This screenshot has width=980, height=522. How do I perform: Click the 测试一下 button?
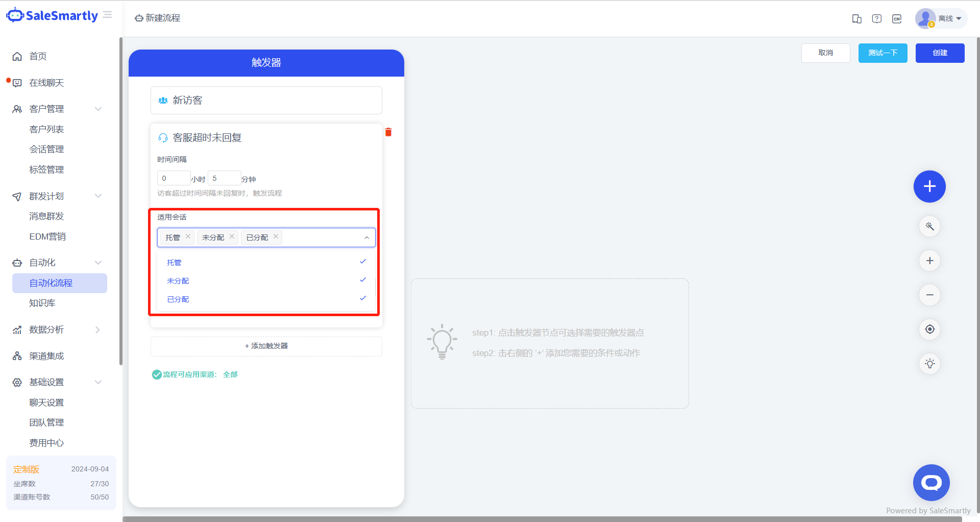pos(883,53)
